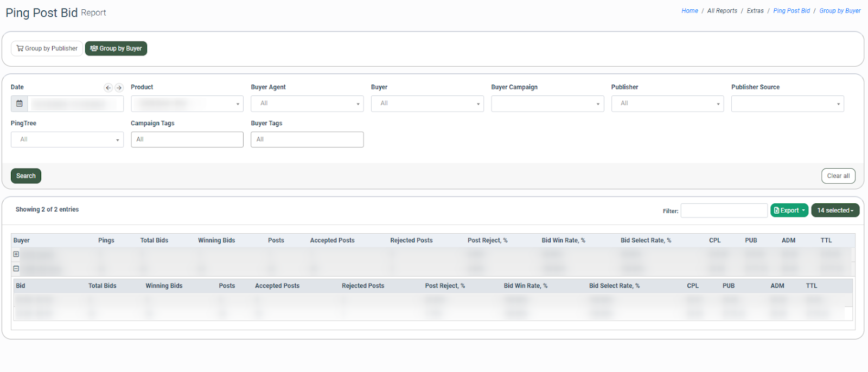Click the Search button
This screenshot has width=868, height=372.
tap(26, 176)
